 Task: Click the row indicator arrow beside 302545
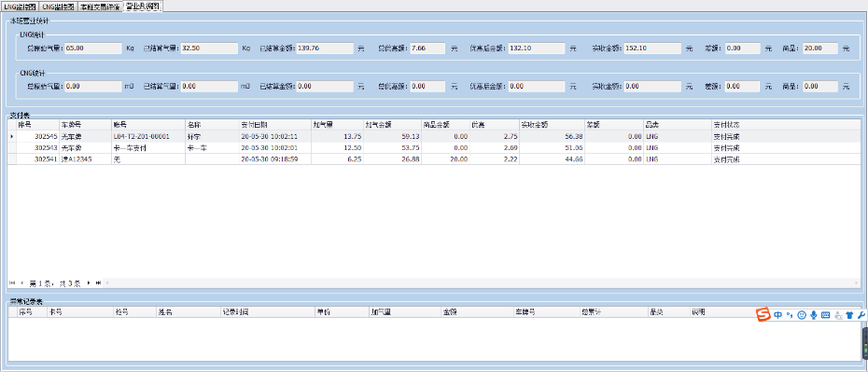(11, 136)
